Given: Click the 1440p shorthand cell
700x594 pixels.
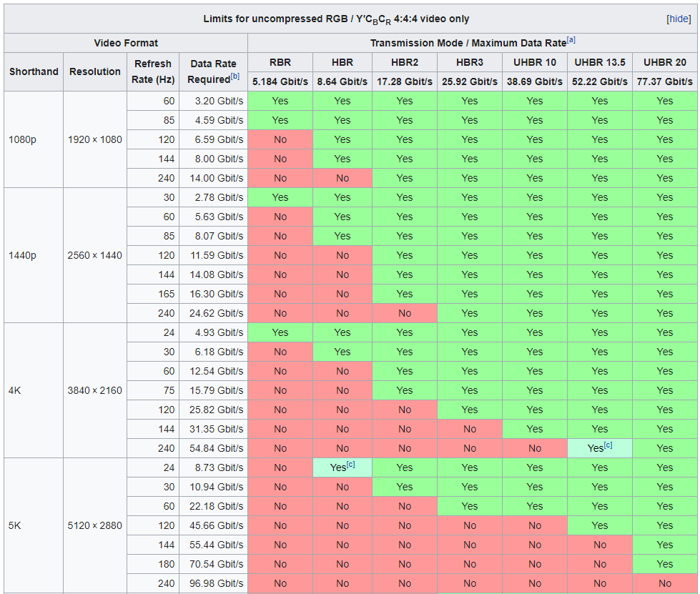Looking at the screenshot, I should click(34, 255).
